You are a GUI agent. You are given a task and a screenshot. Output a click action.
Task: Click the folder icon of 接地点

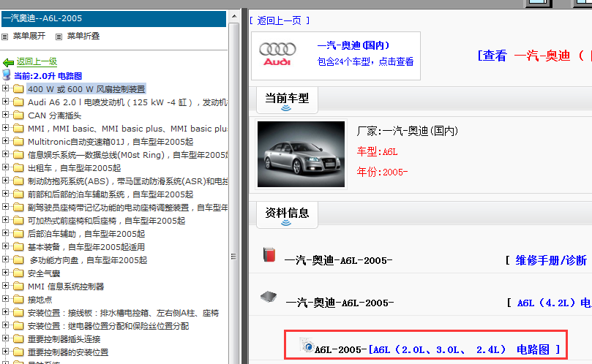(18, 300)
